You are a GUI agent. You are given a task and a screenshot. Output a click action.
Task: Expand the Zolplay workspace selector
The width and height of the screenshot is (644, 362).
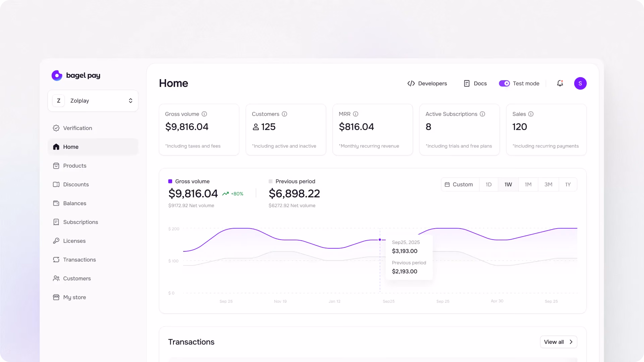click(93, 101)
